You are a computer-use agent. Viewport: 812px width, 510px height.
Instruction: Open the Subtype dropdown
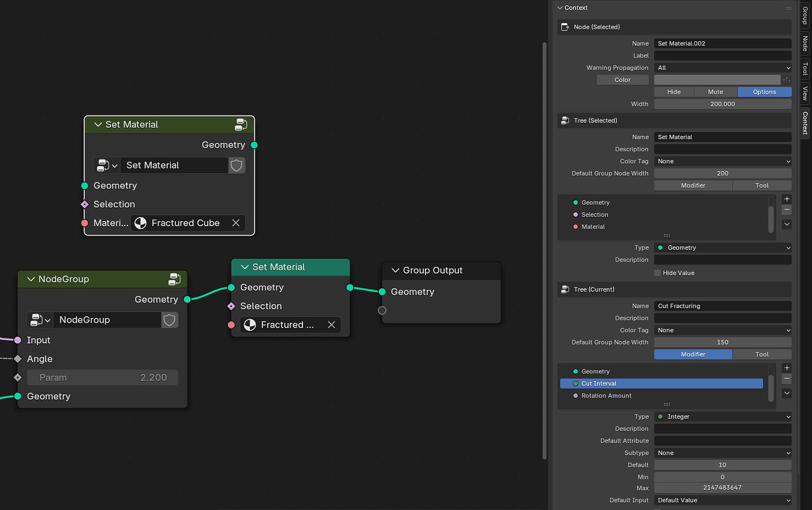point(723,453)
